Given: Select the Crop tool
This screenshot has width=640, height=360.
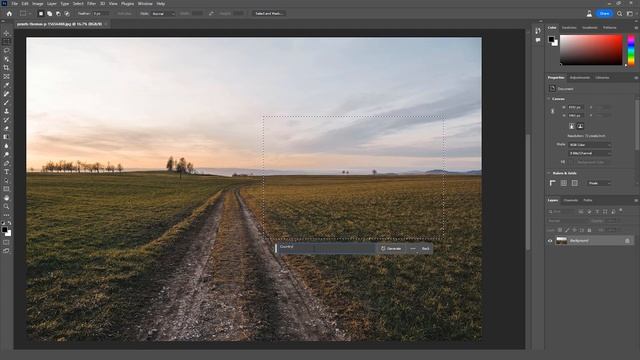Looking at the screenshot, I should point(6,68).
